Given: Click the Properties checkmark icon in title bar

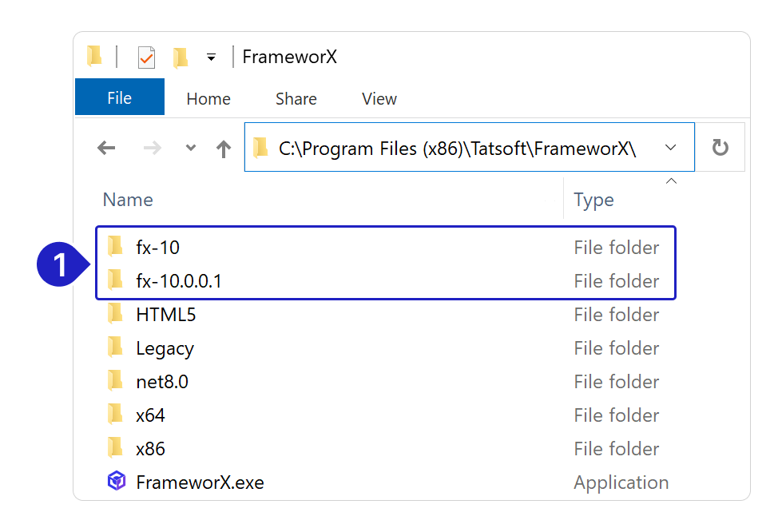Looking at the screenshot, I should click(x=146, y=58).
